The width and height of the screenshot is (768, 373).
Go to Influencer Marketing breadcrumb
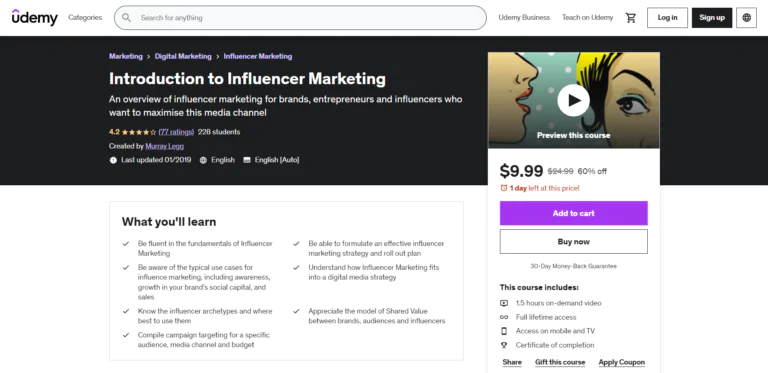pyautogui.click(x=258, y=56)
